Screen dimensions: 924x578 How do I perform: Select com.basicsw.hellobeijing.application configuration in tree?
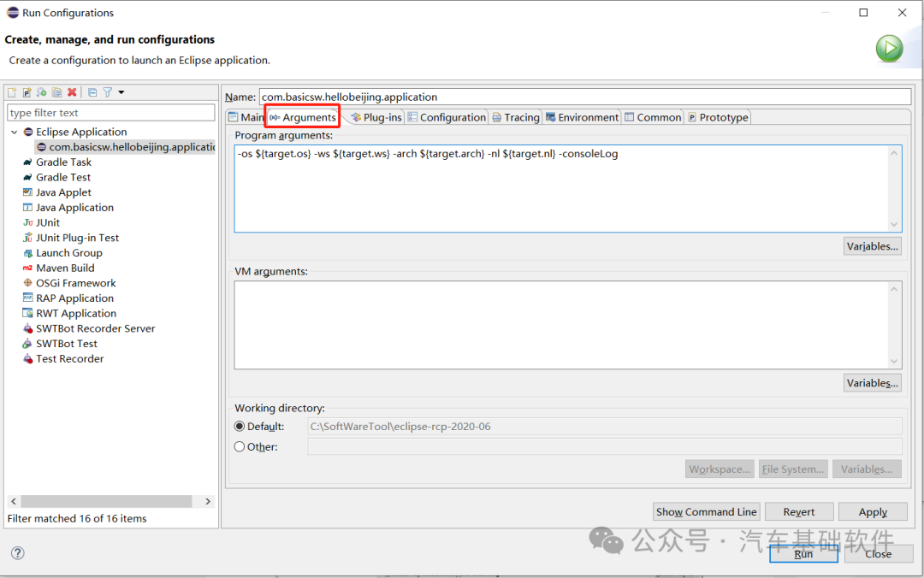click(126, 147)
